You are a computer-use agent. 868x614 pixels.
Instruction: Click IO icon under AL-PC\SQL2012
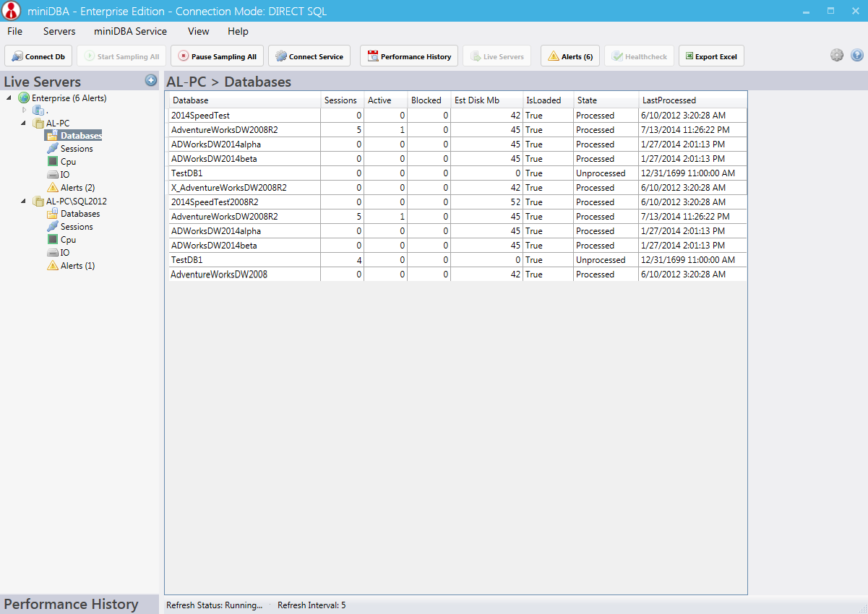click(52, 253)
